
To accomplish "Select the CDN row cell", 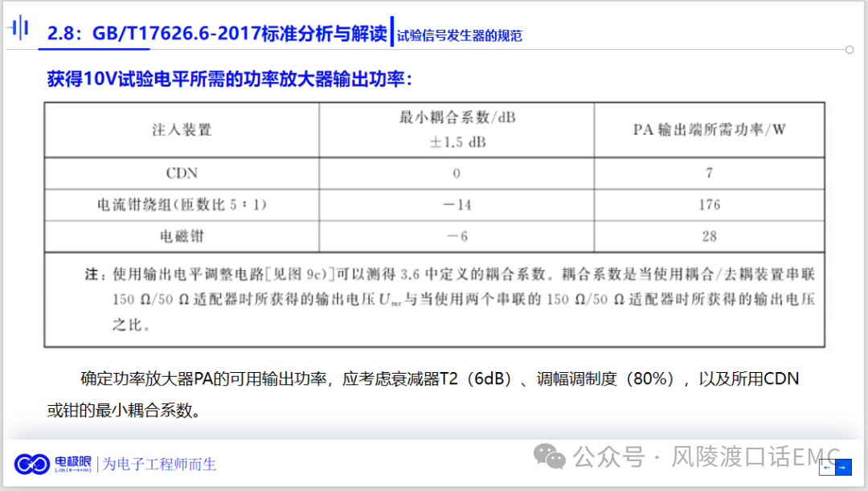I will point(182,173).
